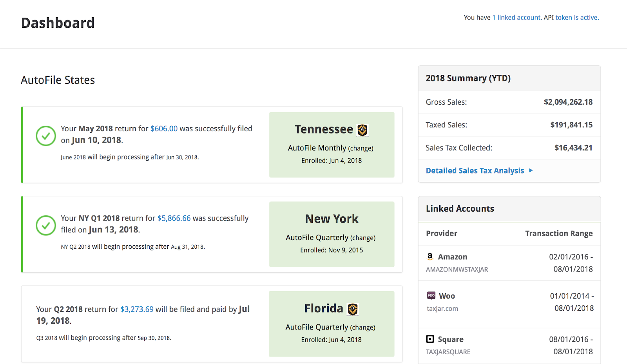Change Florida AutoFile Quarterly frequency
Image resolution: width=627 pixels, height=364 pixels.
pyautogui.click(x=362, y=328)
